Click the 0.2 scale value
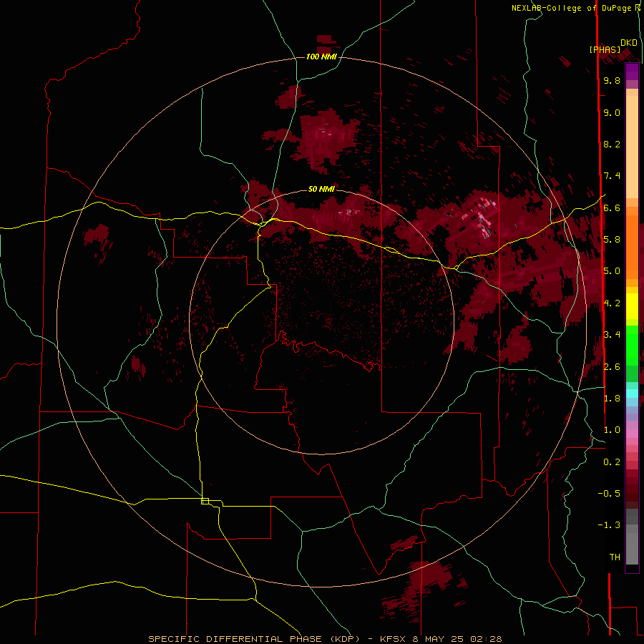This screenshot has height=644, width=644. click(612, 462)
